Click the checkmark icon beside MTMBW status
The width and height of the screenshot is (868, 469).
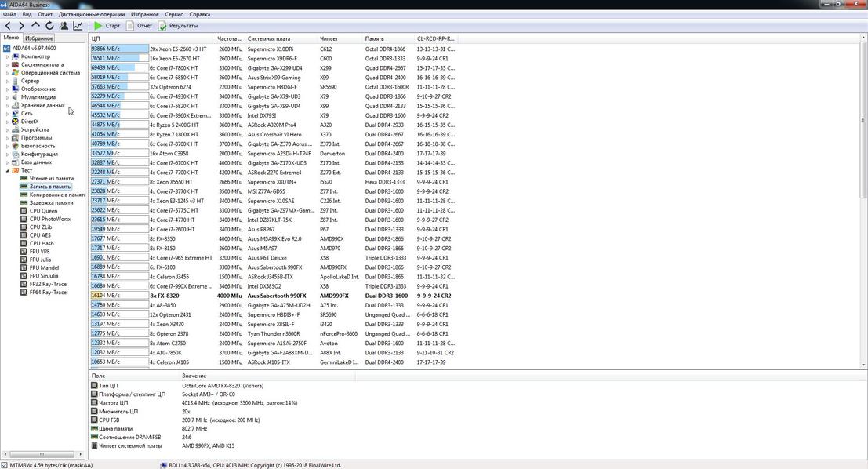tap(5, 465)
